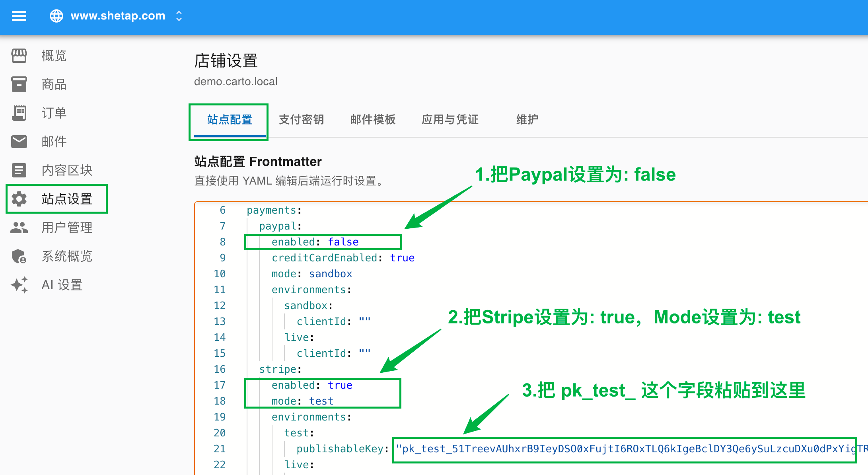Open 订单 in the sidebar
Screen dimensions: 868x475
(54, 113)
